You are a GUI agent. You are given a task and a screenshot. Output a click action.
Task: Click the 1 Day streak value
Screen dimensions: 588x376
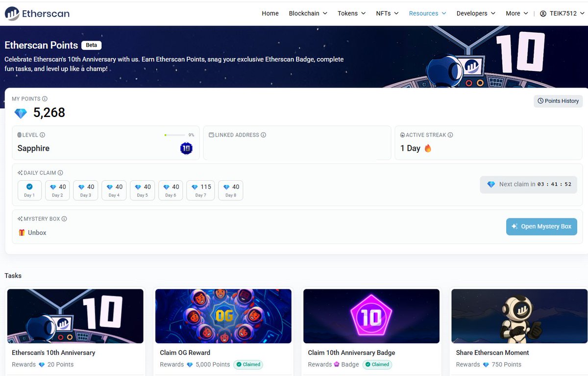coord(410,148)
